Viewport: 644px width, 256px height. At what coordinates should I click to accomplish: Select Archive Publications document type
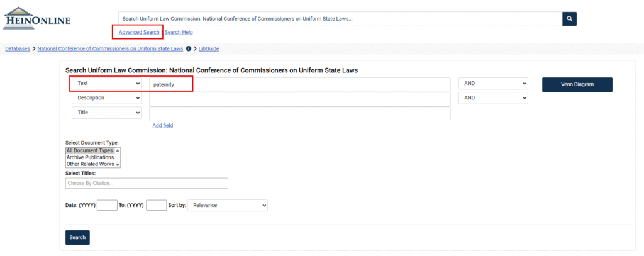pos(91,157)
